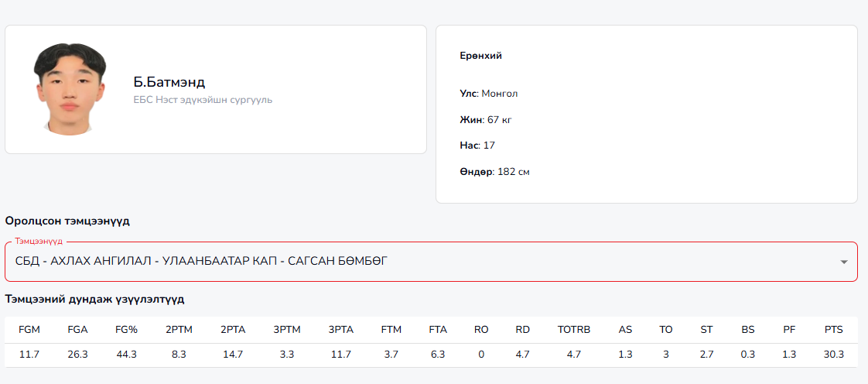Click the school name ЕБС Нэст эдүкэйшн сургууль
The width and height of the screenshot is (868, 384).
[x=203, y=100]
